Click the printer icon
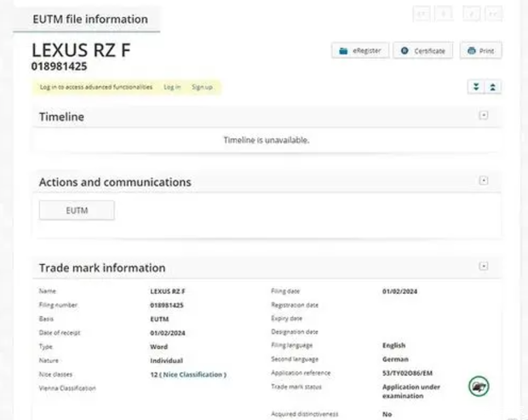 [x=471, y=51]
